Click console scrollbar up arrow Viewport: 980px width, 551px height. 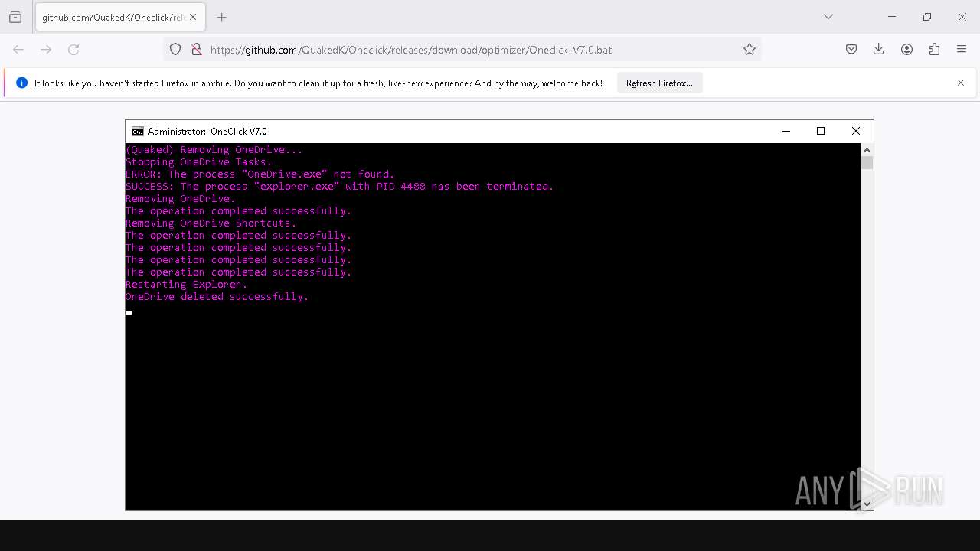pyautogui.click(x=867, y=149)
